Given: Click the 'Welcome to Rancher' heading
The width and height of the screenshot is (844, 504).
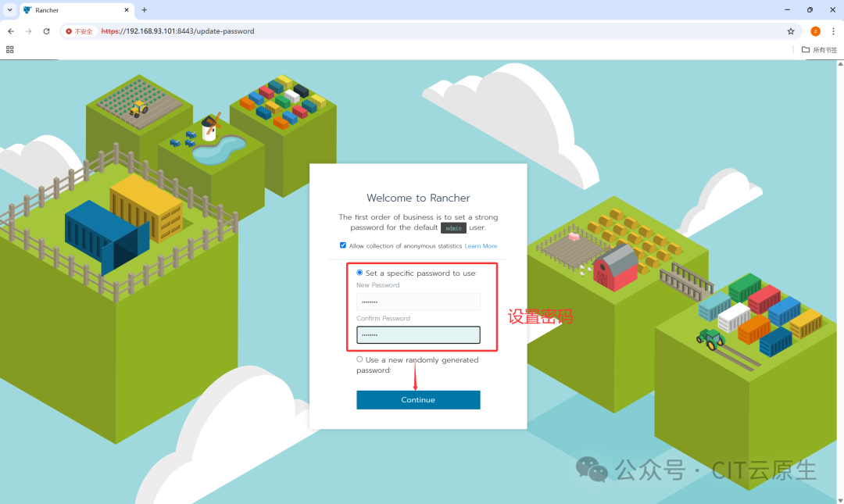Looking at the screenshot, I should pyautogui.click(x=418, y=198).
